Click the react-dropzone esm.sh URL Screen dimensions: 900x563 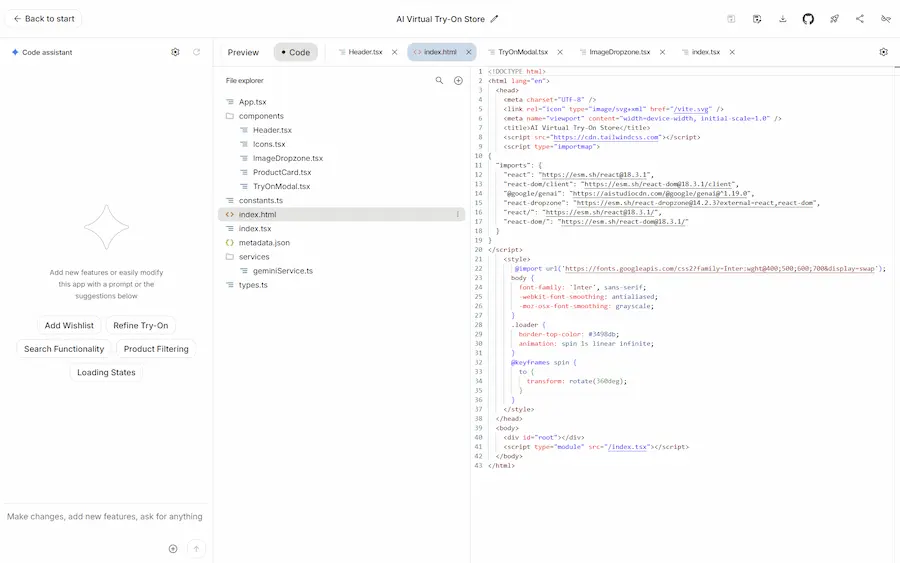click(x=696, y=203)
